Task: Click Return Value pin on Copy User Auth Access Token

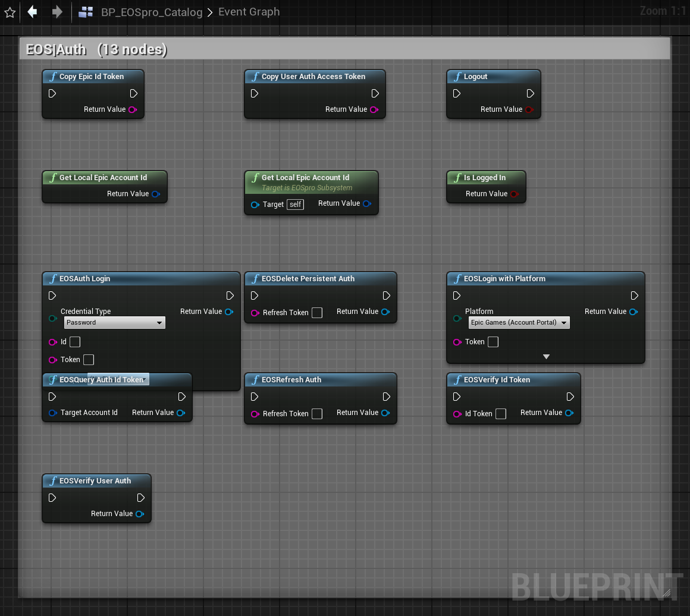Action: [374, 109]
